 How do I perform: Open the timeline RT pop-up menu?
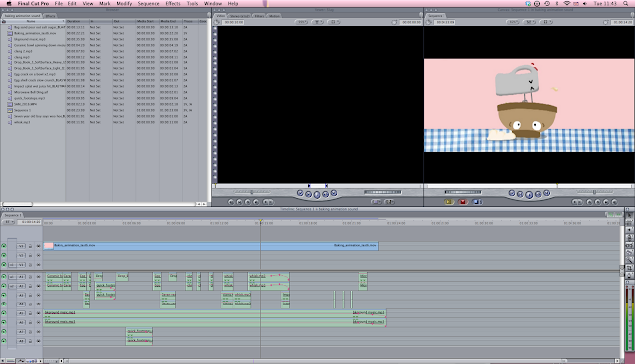(8, 222)
